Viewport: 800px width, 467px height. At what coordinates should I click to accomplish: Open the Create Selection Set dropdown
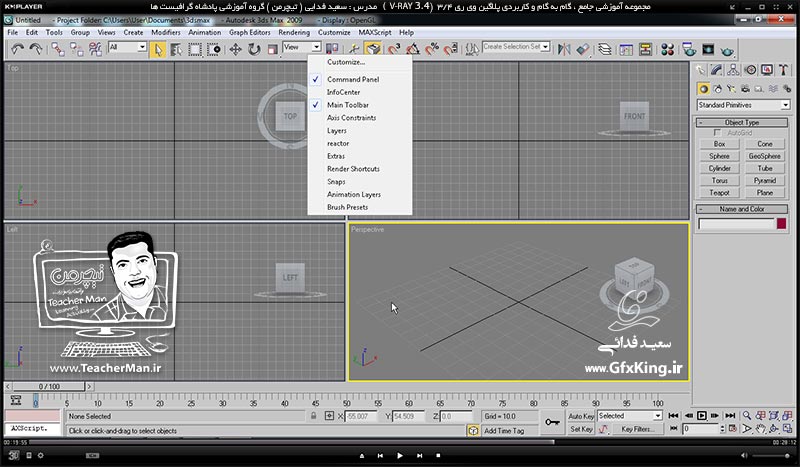[516, 46]
